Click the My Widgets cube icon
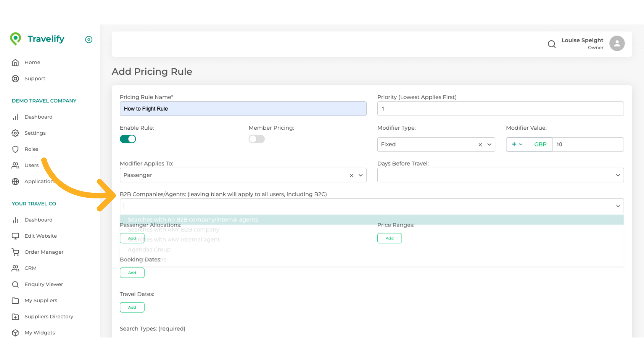 15,333
